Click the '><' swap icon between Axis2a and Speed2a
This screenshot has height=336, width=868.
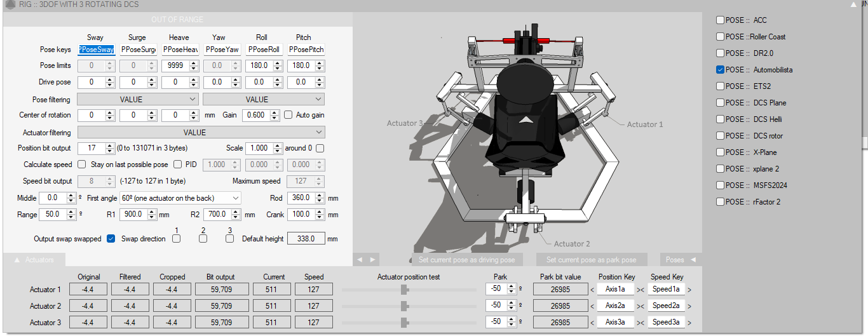click(641, 306)
